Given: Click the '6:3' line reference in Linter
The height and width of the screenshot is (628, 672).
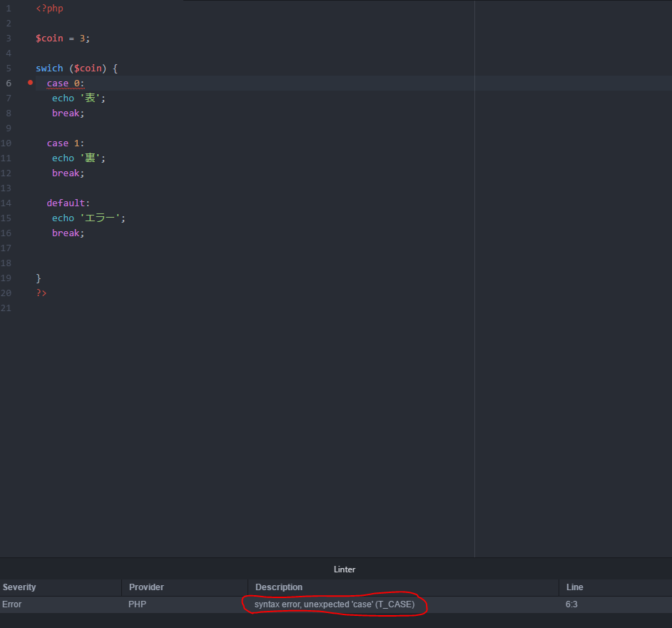Looking at the screenshot, I should (x=571, y=604).
